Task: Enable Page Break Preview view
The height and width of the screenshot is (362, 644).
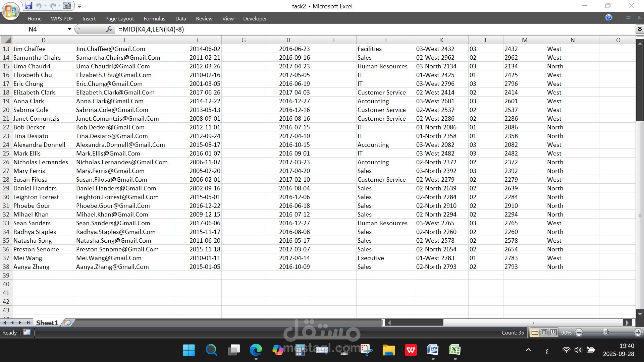Action: [x=552, y=333]
